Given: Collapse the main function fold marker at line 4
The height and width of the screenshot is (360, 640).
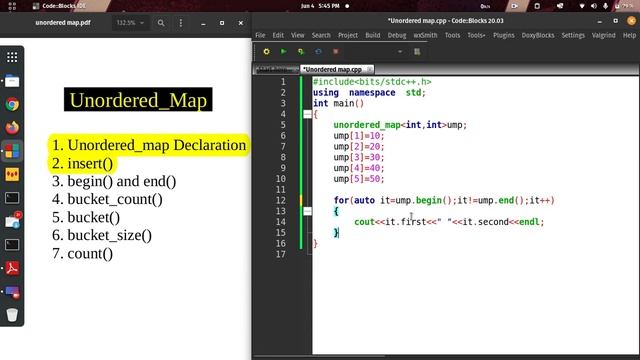Looking at the screenshot, I should [x=307, y=114].
